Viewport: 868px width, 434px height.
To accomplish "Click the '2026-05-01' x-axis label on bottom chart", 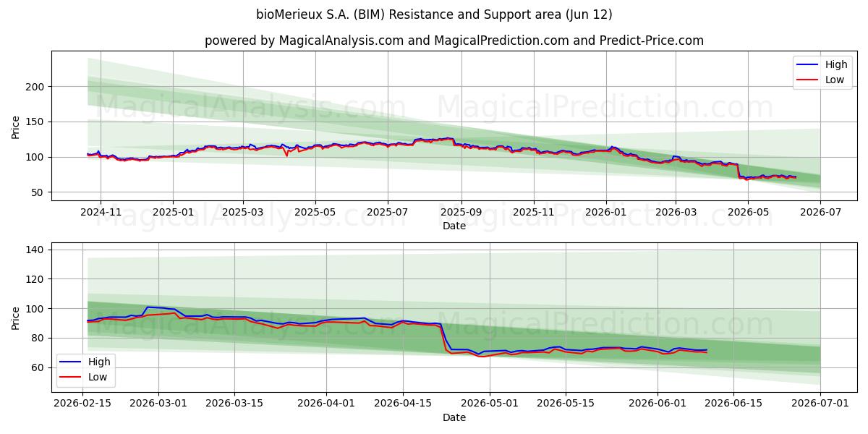I will [x=490, y=404].
